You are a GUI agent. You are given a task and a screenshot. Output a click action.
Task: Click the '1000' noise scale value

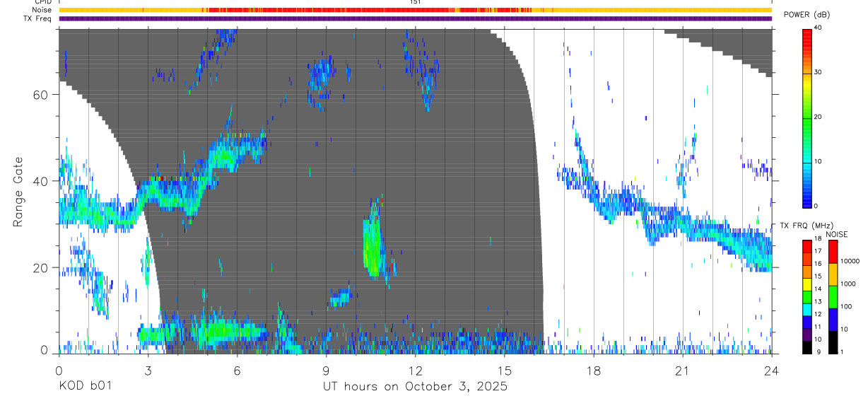point(849,284)
